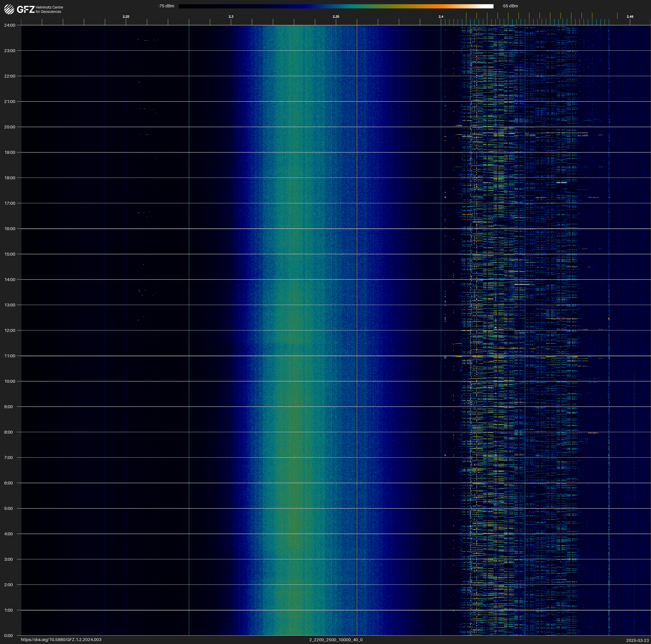Click the -75 dBm scale label

[166, 6]
